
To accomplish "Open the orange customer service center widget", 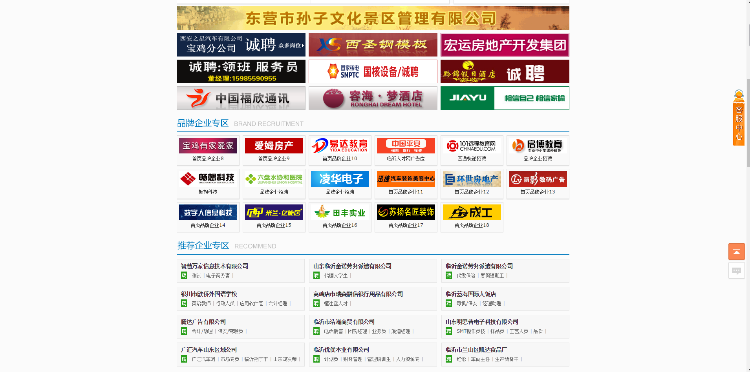I will pyautogui.click(x=739, y=118).
